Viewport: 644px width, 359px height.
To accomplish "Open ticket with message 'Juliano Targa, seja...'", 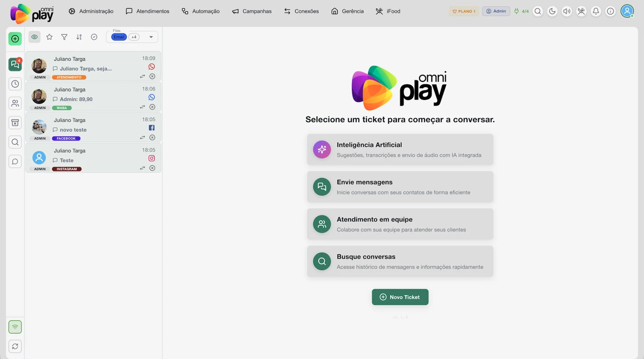I will (x=93, y=66).
